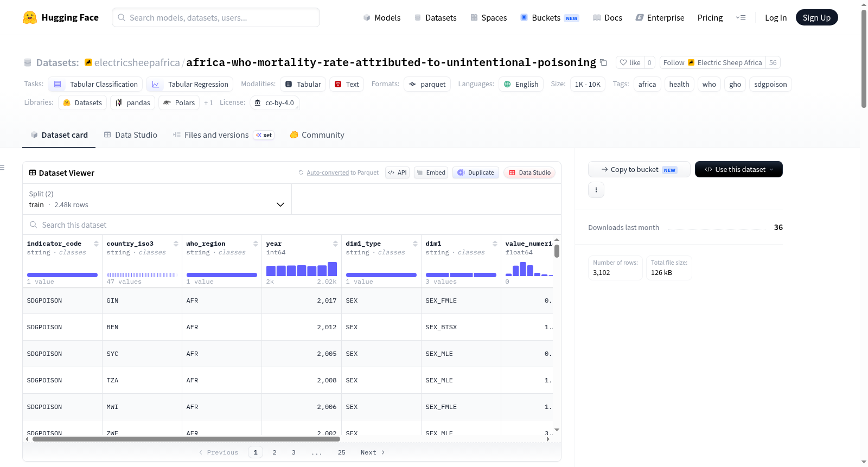Image resolution: width=868 pixels, height=467 pixels.
Task: Sort by the indicator_code column sort icon
Action: point(96,244)
